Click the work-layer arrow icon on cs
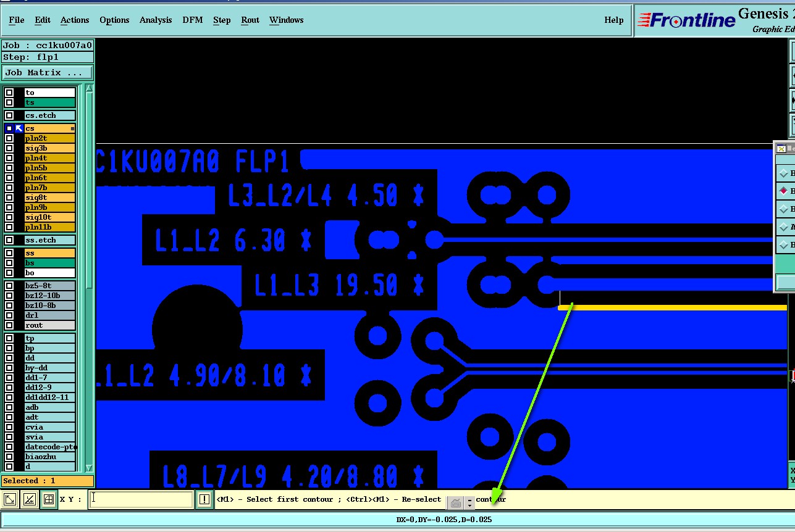795x532 pixels. tap(19, 128)
